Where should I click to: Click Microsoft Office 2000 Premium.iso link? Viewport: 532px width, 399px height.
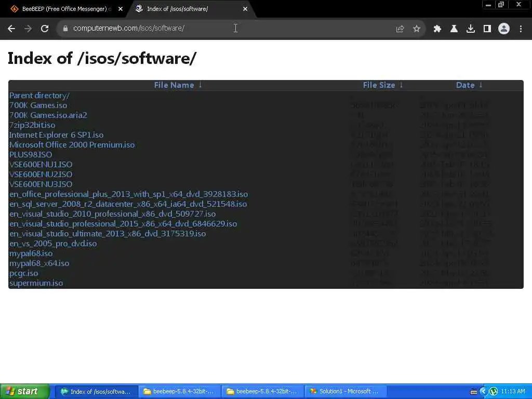[x=72, y=145]
